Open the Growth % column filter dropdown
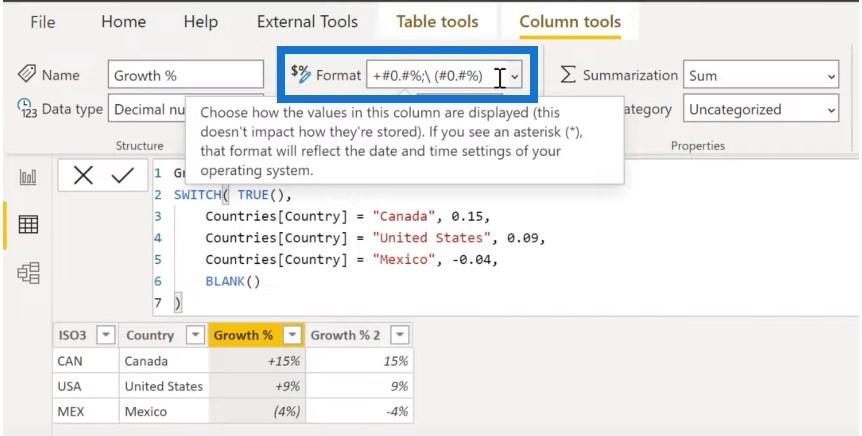Viewport: 862px width, 436px height. (293, 335)
